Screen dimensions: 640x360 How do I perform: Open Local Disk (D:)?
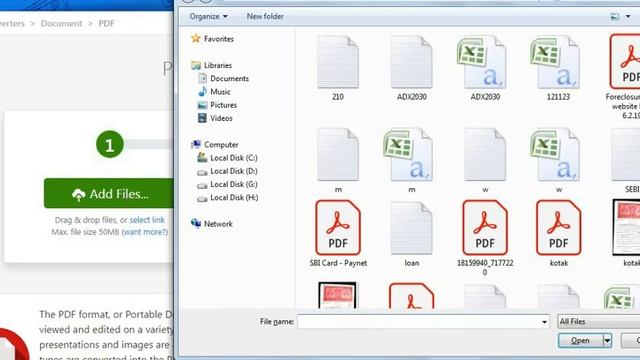pyautogui.click(x=227, y=171)
